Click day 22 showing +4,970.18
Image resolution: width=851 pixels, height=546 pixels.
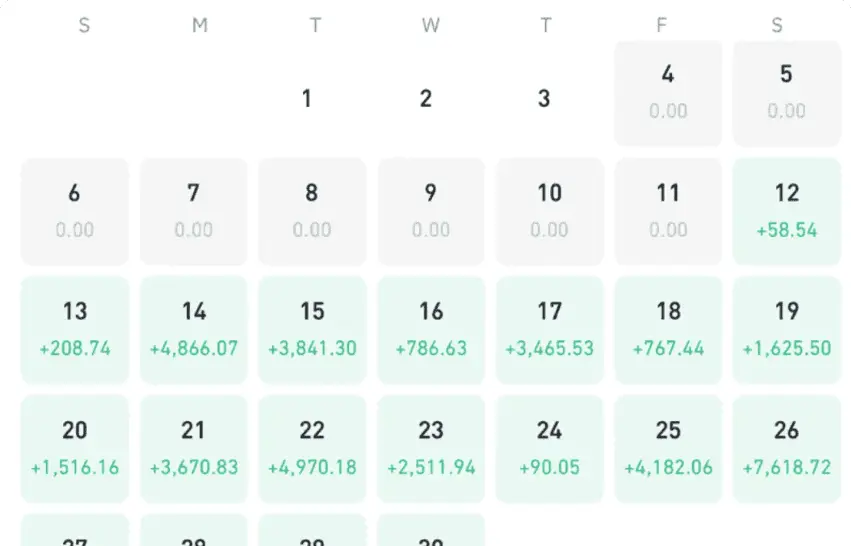[x=312, y=449]
